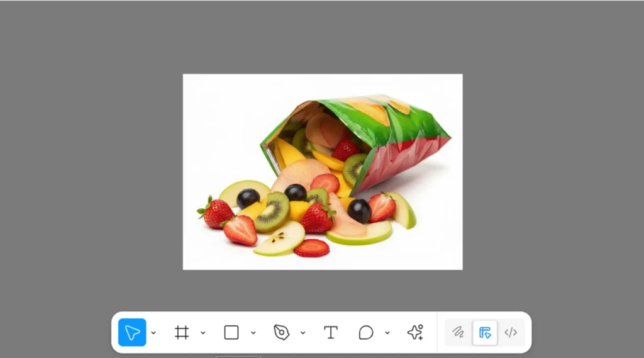The image size is (644, 358).
Task: Select the Text tool
Action: [x=331, y=332]
